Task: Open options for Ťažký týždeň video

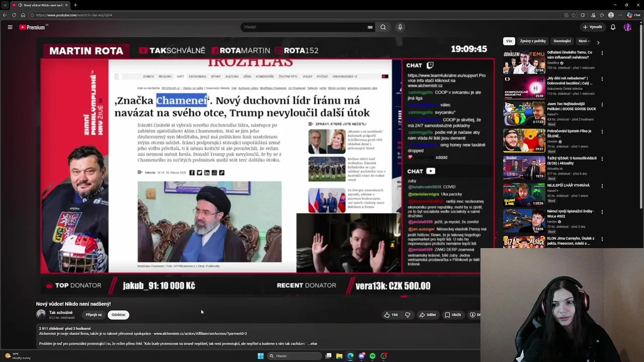Action: [x=602, y=159]
